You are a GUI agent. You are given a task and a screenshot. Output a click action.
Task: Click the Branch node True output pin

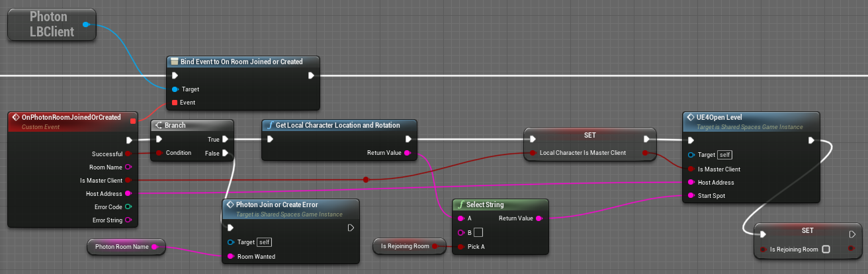pos(226,139)
